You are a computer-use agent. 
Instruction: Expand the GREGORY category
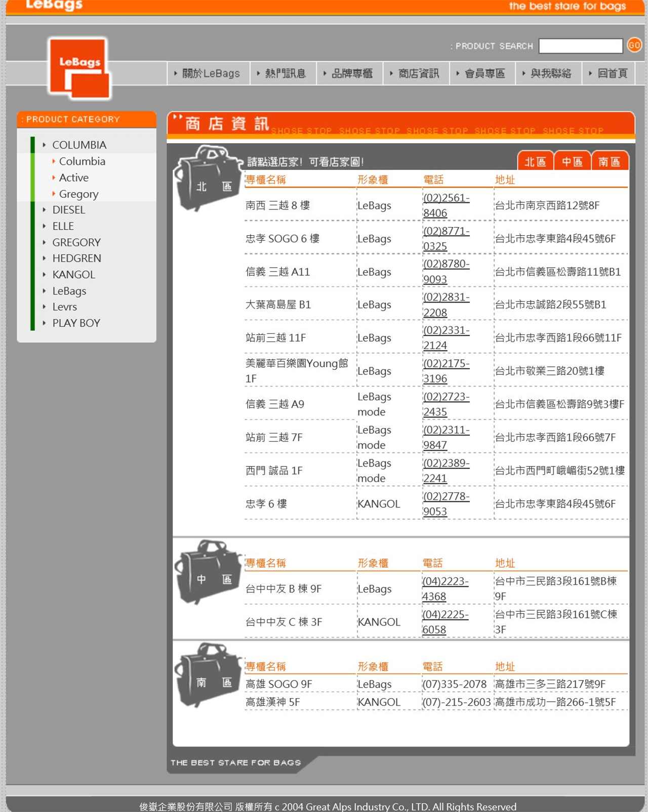pyautogui.click(x=76, y=242)
